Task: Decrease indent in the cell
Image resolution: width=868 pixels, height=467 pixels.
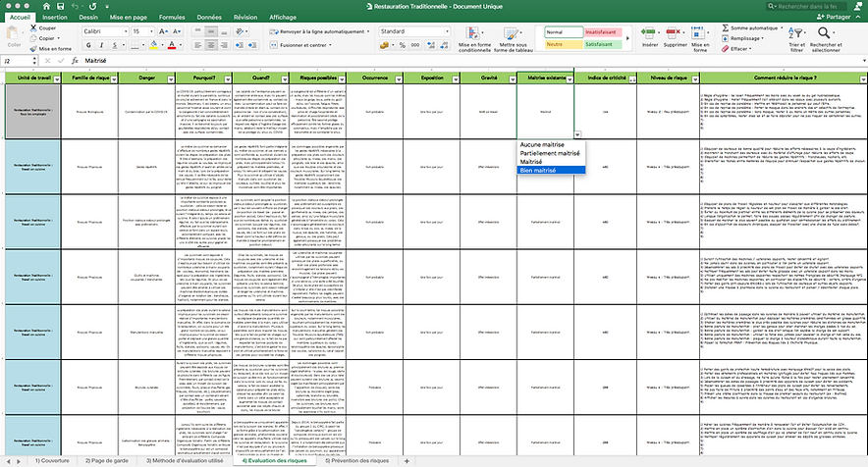Action: 240,45
